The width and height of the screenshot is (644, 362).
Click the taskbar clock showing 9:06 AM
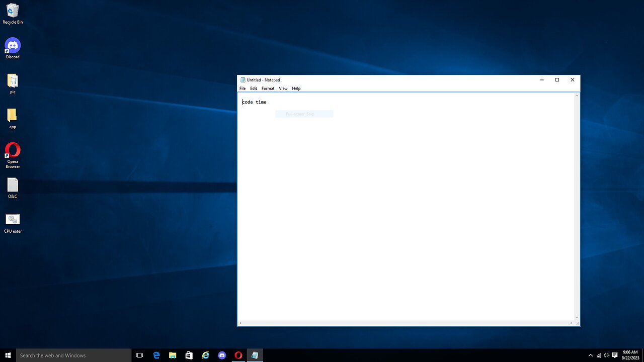point(630,355)
